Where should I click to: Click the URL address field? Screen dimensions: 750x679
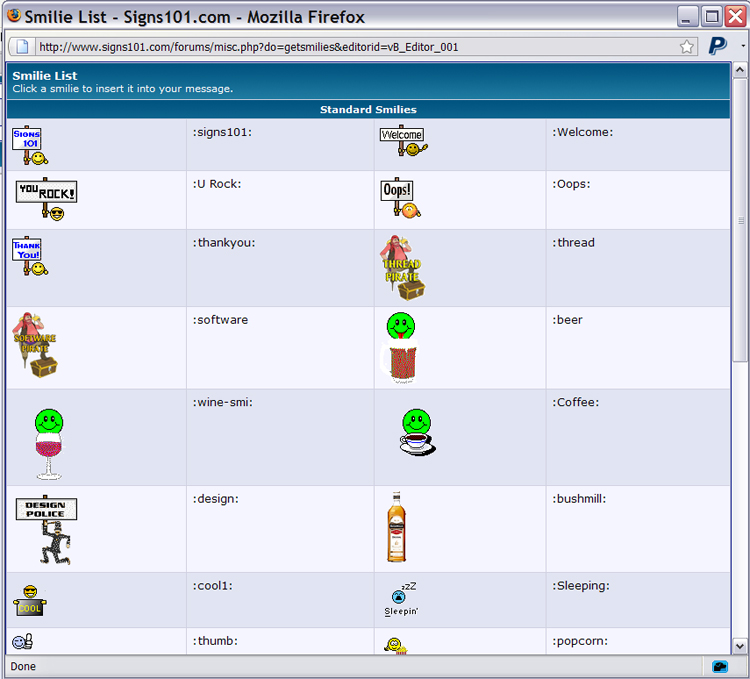click(x=356, y=47)
